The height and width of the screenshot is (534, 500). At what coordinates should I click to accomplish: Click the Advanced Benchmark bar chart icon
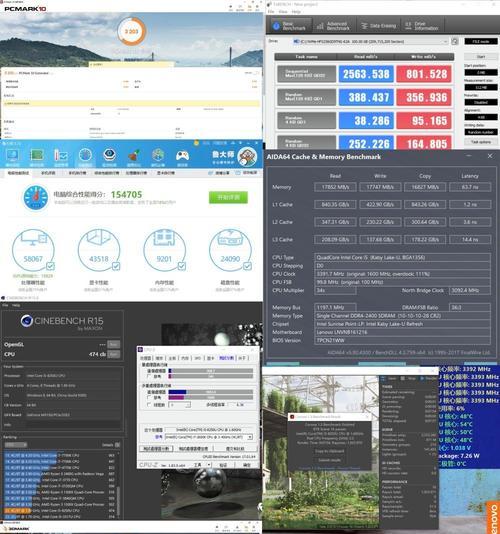[320, 26]
